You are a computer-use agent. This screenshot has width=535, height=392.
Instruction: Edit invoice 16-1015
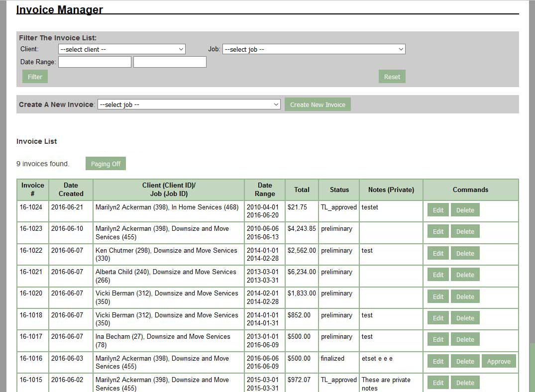438,383
